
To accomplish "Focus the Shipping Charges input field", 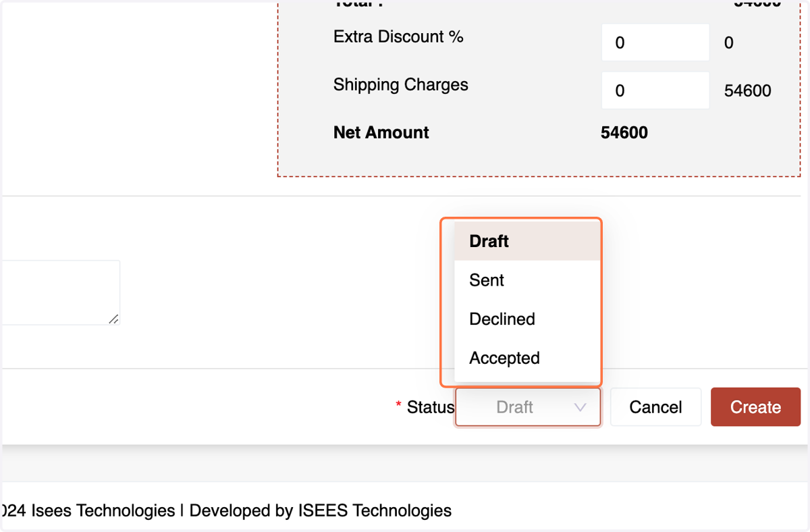I will click(655, 90).
